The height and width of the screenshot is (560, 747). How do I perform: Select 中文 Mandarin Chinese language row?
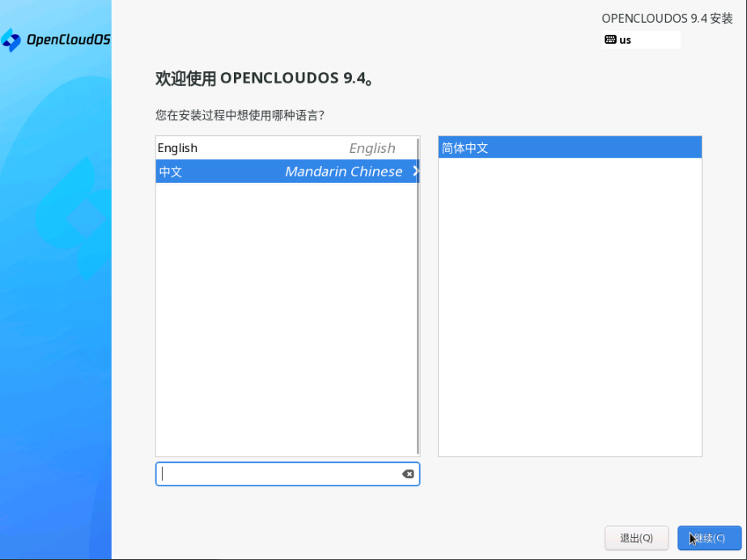point(287,172)
